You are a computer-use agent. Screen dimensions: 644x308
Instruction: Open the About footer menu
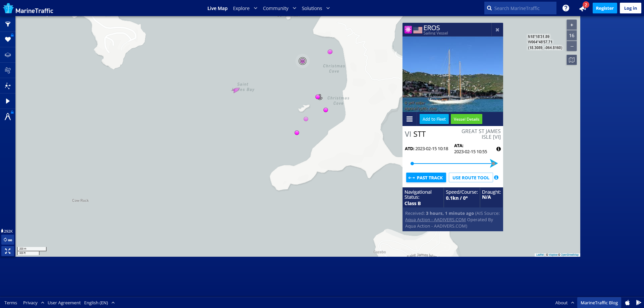click(x=561, y=303)
